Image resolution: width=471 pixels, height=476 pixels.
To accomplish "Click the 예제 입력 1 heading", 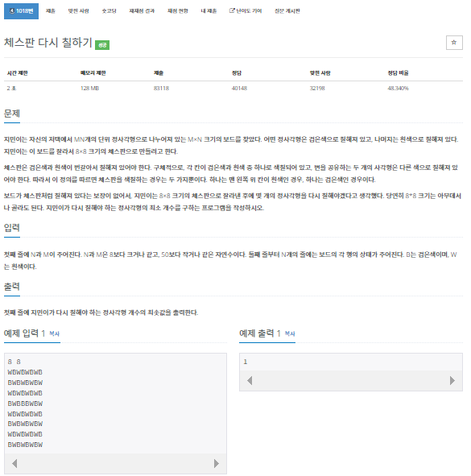I will coord(25,333).
